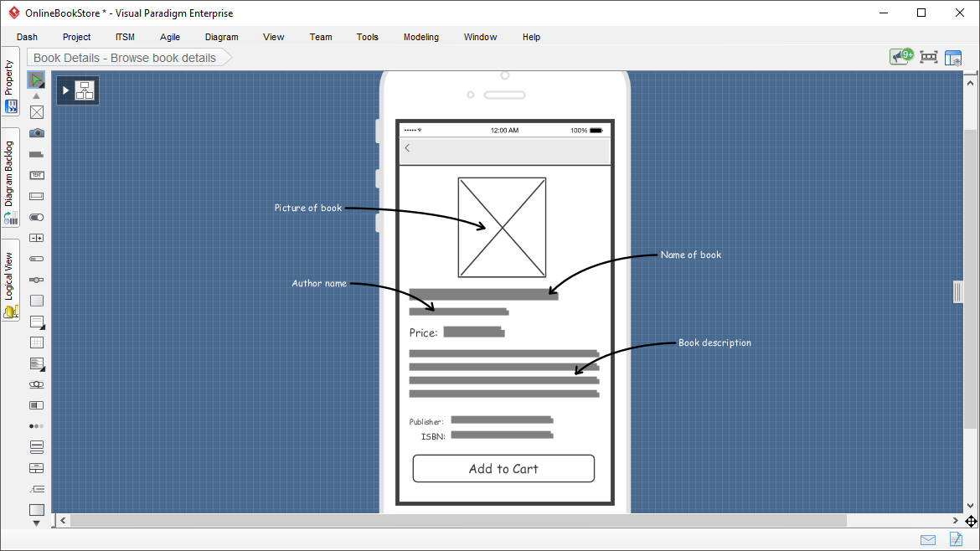The width and height of the screenshot is (980, 551).
Task: Click the horizontal scrollbar left arrow
Action: (x=63, y=520)
